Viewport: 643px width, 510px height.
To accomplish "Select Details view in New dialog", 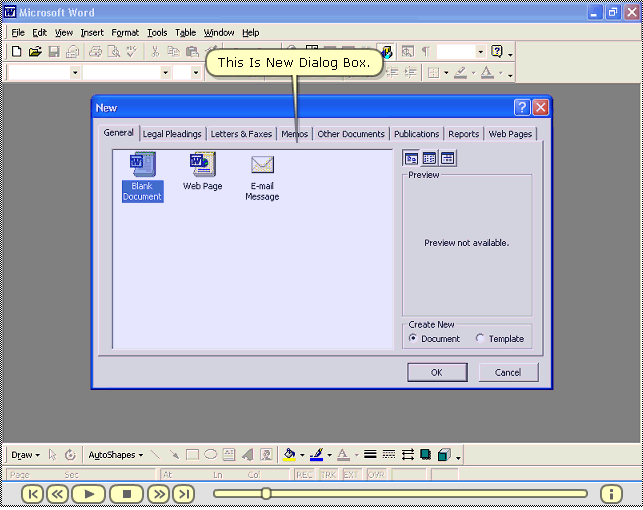I will pos(447,158).
